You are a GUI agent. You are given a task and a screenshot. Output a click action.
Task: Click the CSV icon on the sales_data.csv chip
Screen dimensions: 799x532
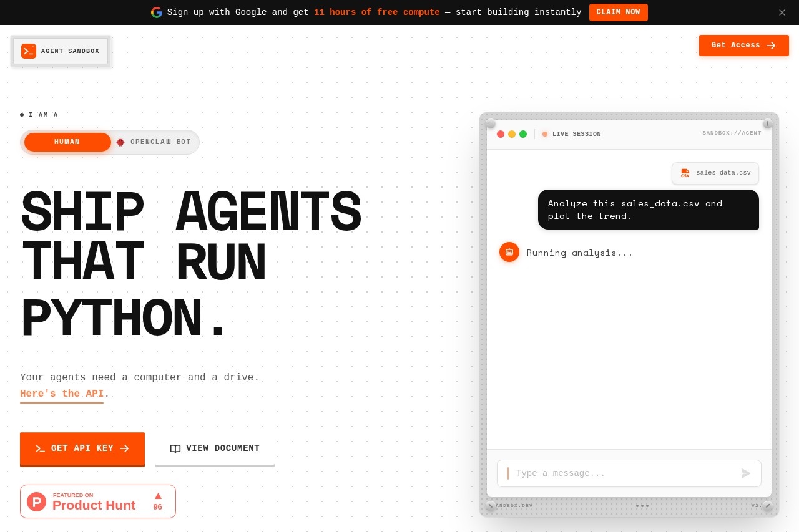[x=685, y=173]
